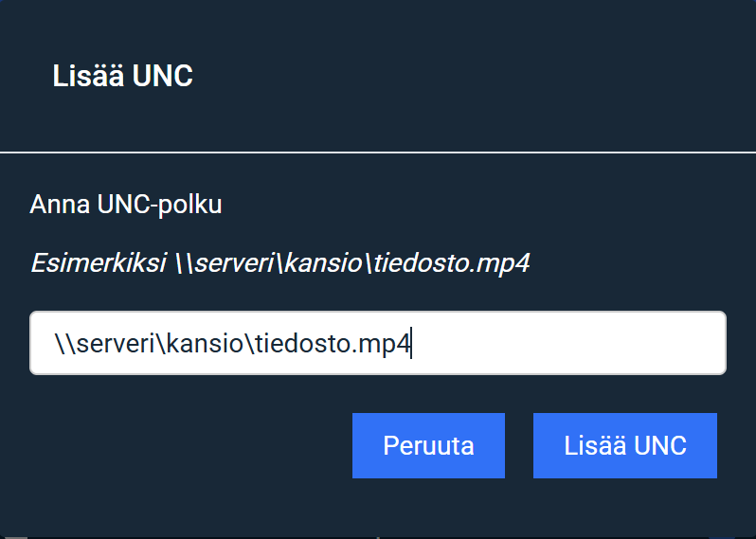Cancel the dialog with Peruuta
This screenshot has height=539, width=756.
pyautogui.click(x=428, y=445)
